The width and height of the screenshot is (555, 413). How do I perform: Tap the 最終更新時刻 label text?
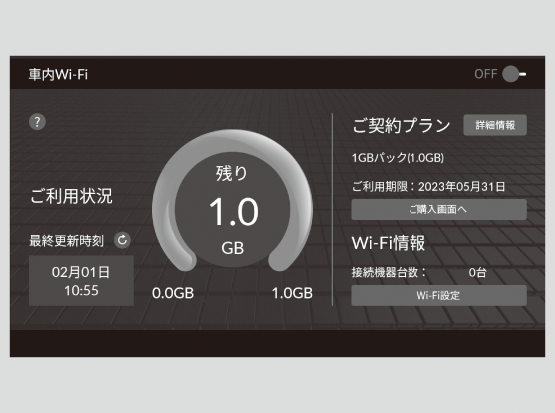click(67, 241)
